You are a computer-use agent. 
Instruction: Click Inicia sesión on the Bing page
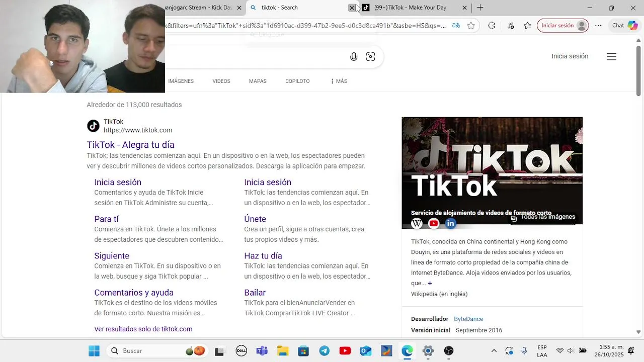(x=570, y=56)
